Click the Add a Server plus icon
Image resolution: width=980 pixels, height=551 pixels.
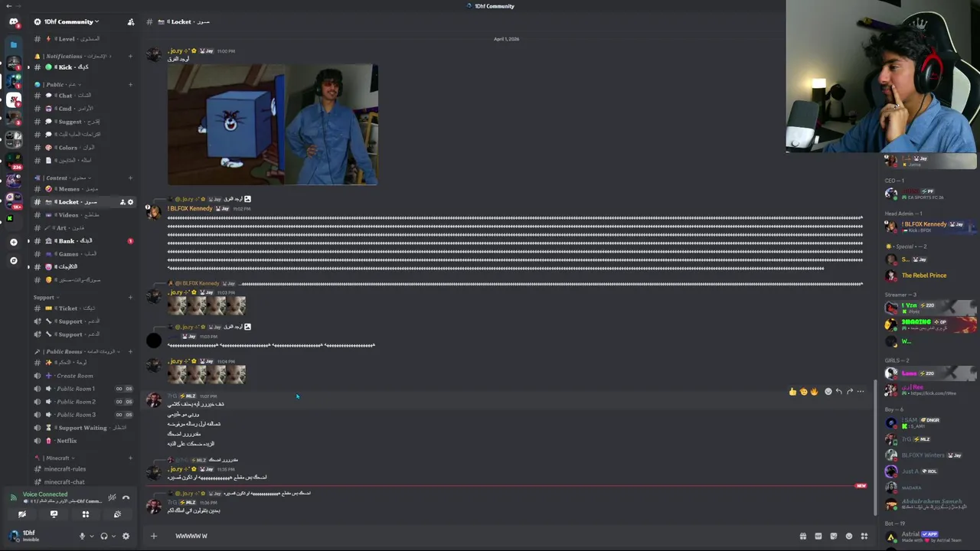(14, 242)
